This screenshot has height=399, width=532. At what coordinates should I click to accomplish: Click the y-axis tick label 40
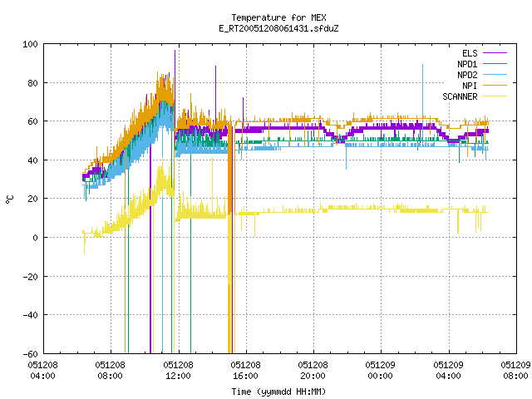33,160
